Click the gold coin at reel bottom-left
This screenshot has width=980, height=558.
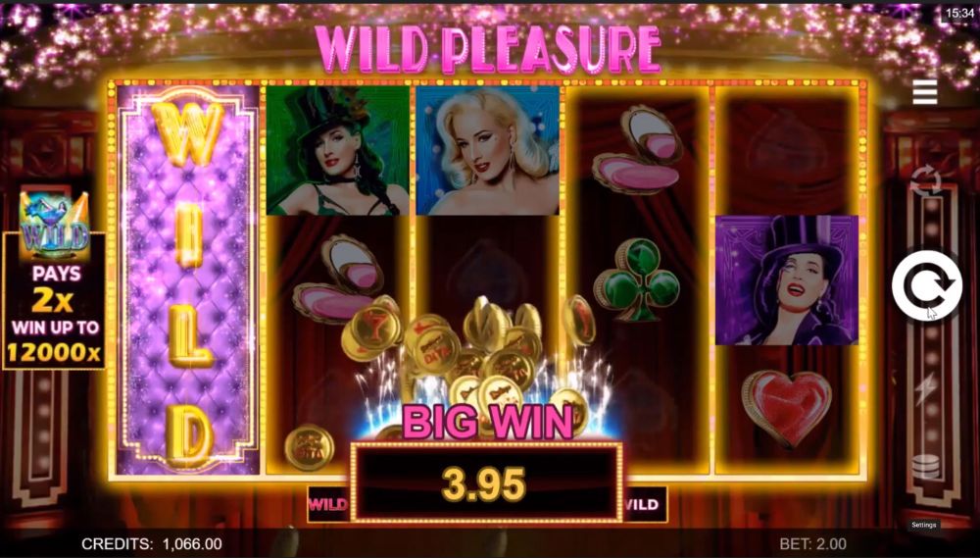[x=309, y=447]
